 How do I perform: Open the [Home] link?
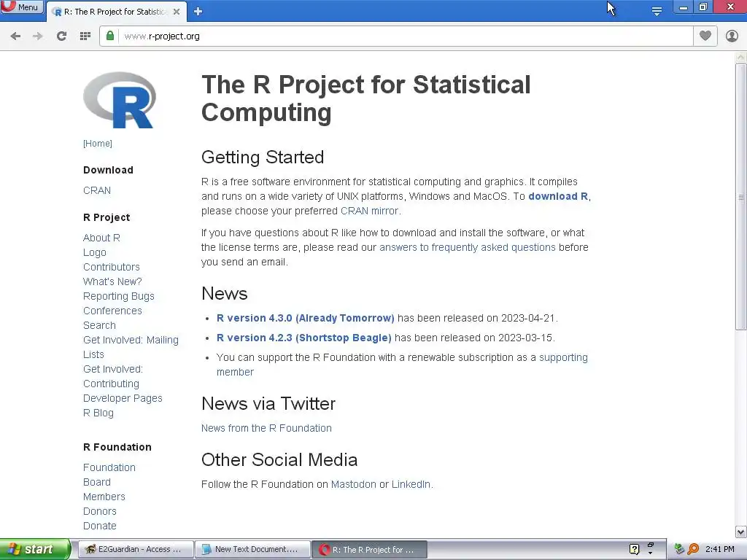98,144
